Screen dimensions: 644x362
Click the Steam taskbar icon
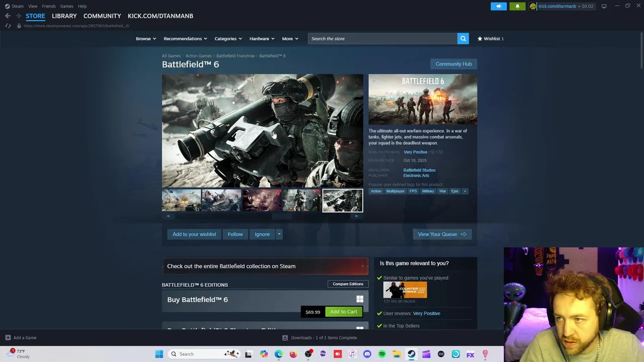[x=411, y=354]
